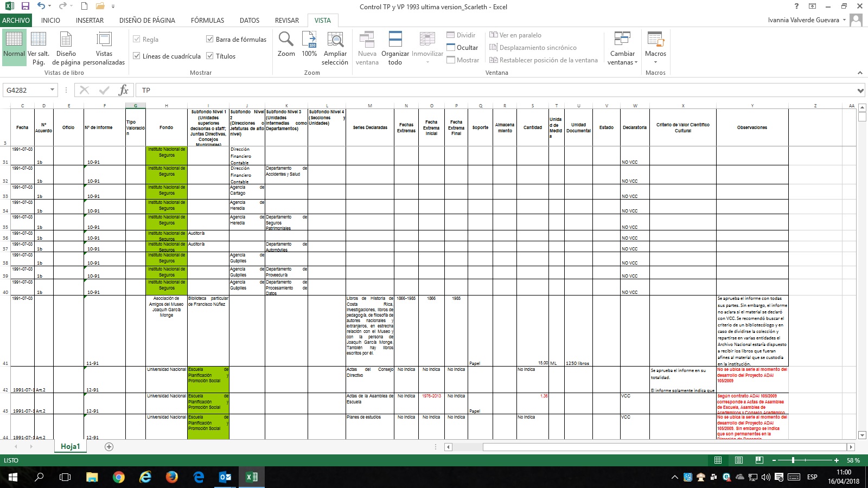Create new workbook from quick access

click(84, 7)
